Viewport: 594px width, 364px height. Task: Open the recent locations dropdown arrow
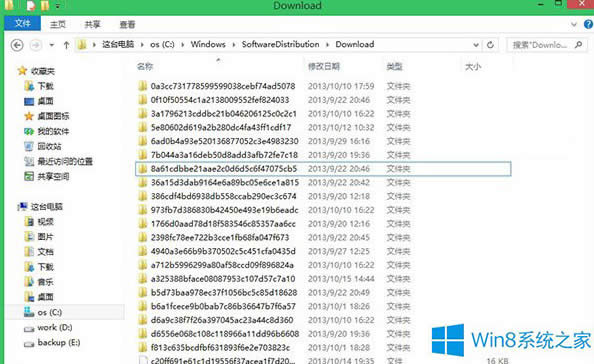coord(52,45)
